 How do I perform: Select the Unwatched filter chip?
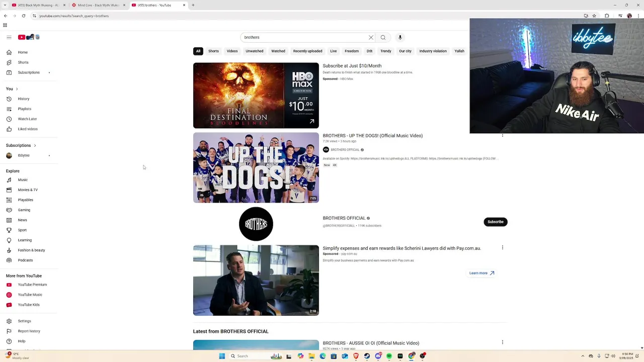pyautogui.click(x=255, y=51)
